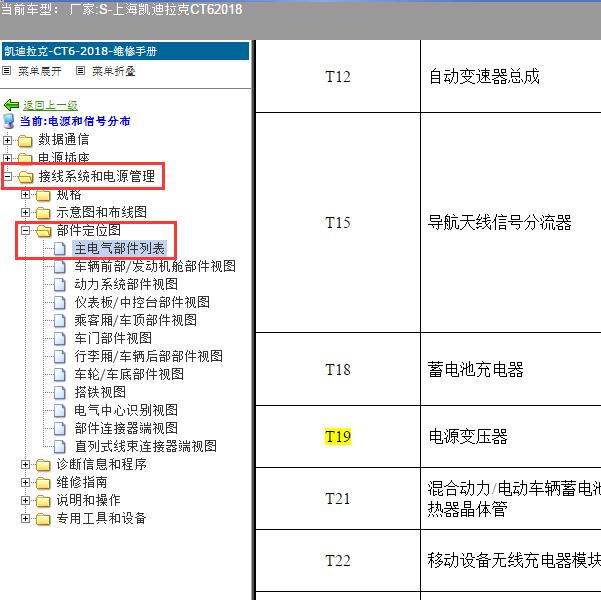Image resolution: width=601 pixels, height=600 pixels.
Task: Collapse the 部件定位图 node
Action: point(25,230)
